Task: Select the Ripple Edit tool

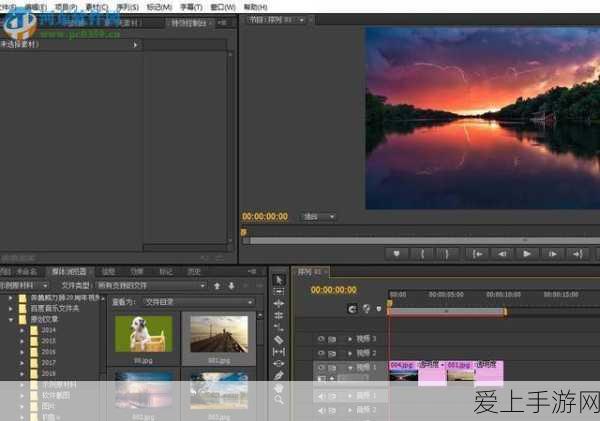Action: coord(279,304)
